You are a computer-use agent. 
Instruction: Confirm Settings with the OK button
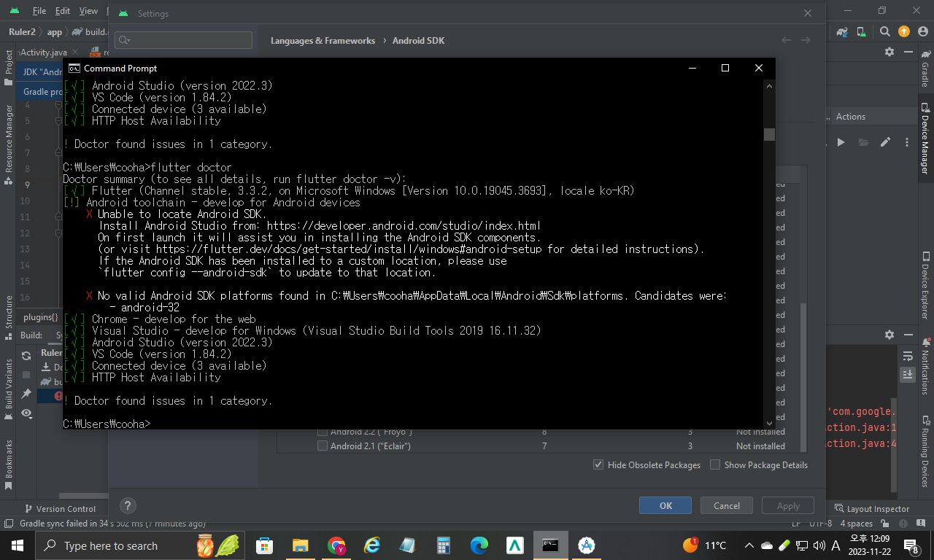coord(665,506)
